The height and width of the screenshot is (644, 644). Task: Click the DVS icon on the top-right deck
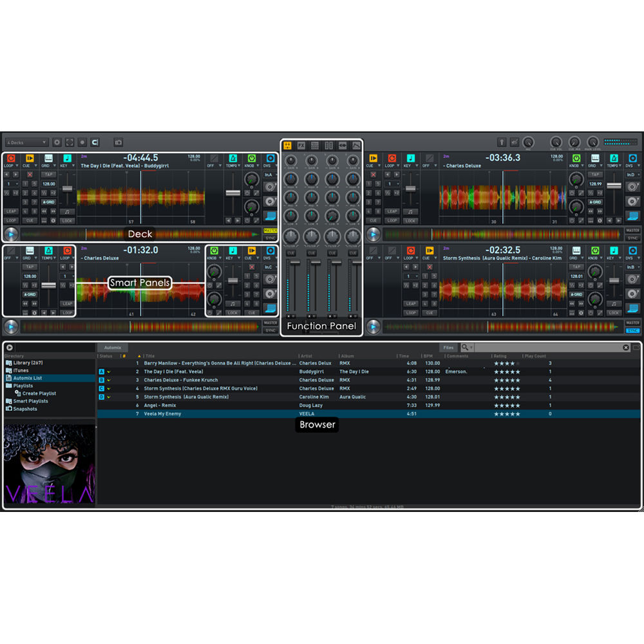(x=632, y=158)
